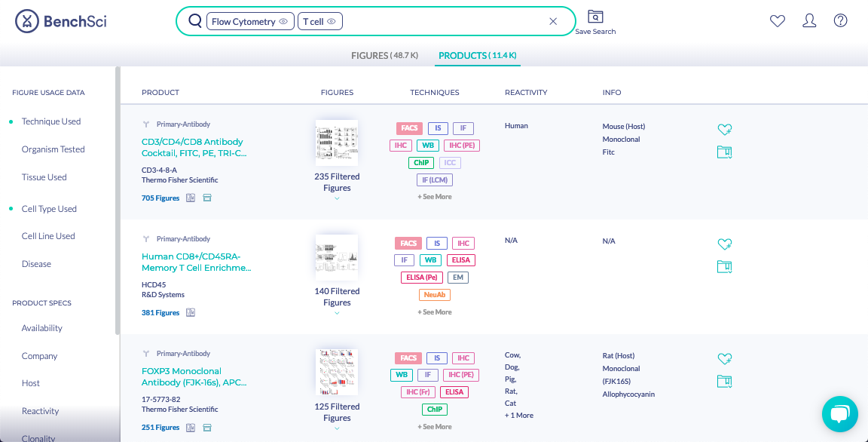868x442 pixels.
Task: View the 705 Figures link
Action: pos(160,198)
